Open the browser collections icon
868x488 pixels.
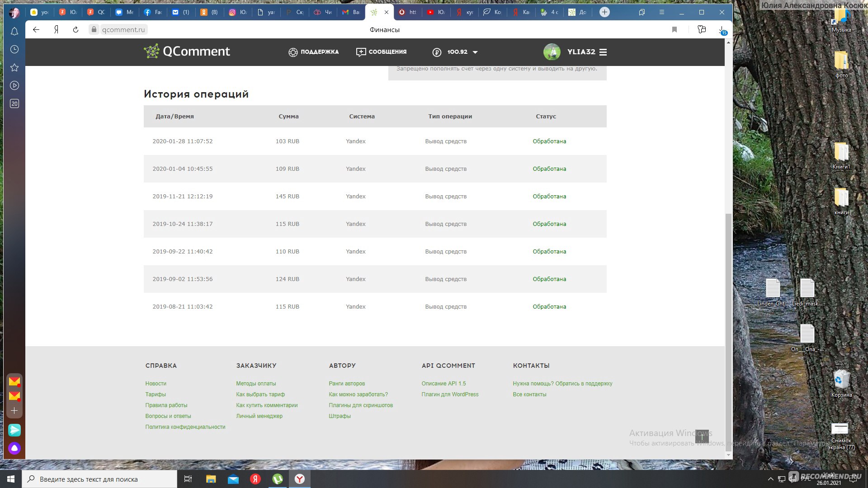(x=701, y=29)
